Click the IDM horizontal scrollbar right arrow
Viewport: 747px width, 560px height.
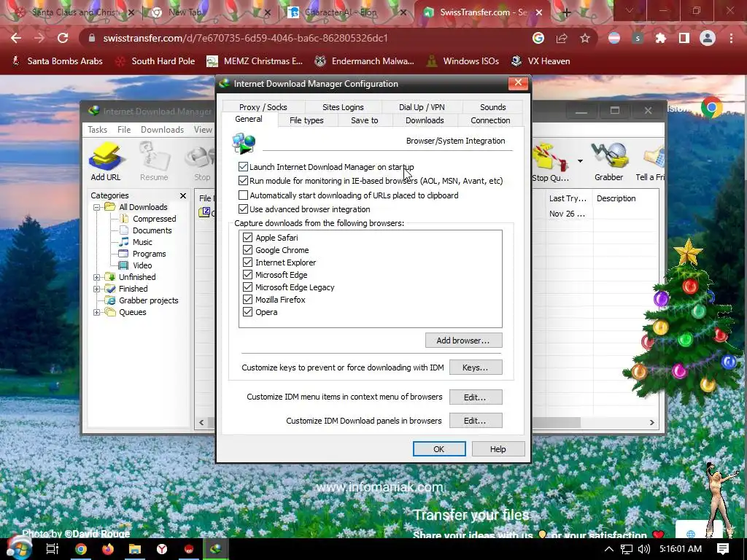(x=651, y=422)
